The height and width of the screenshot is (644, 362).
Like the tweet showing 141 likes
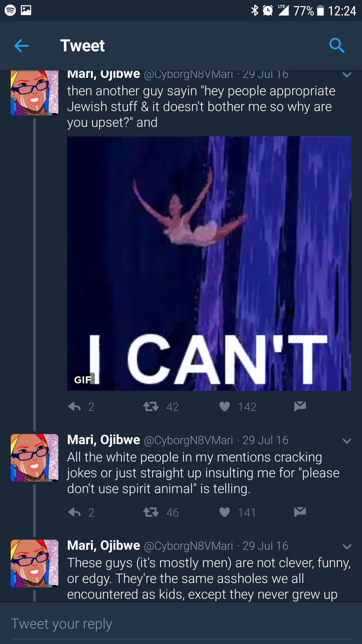tap(225, 512)
